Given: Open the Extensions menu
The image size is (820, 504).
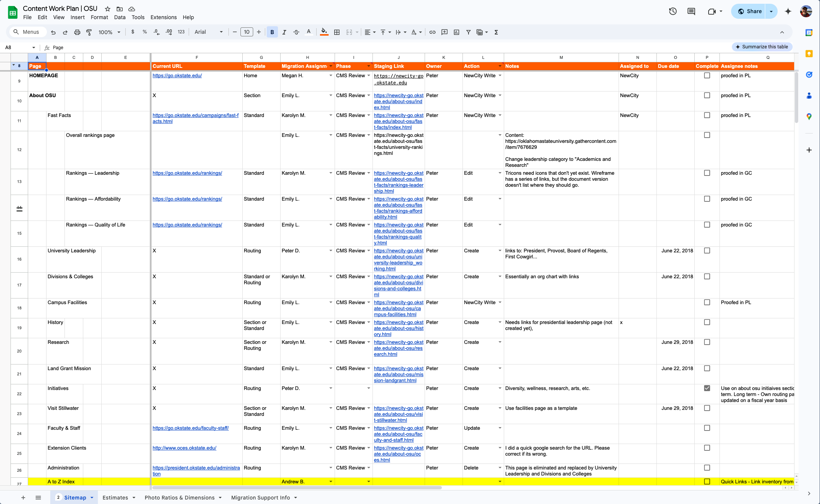Looking at the screenshot, I should click(164, 17).
